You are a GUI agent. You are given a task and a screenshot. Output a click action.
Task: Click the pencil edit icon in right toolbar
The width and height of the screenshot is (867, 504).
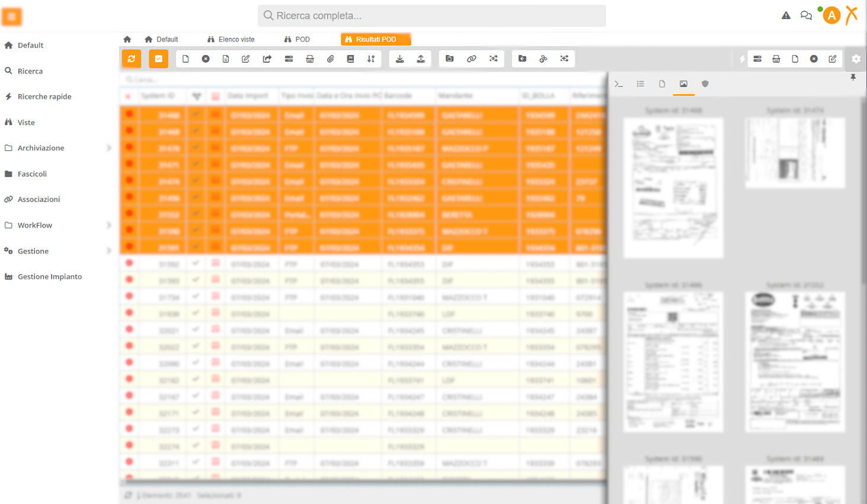[x=833, y=59]
